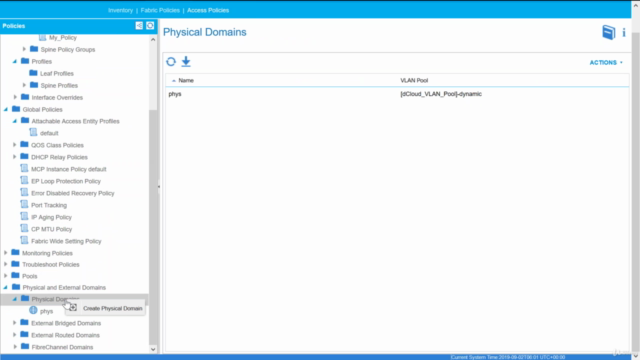Click the IP Aging Policy document icon
The height and width of the screenshot is (360, 640).
(x=24, y=216)
